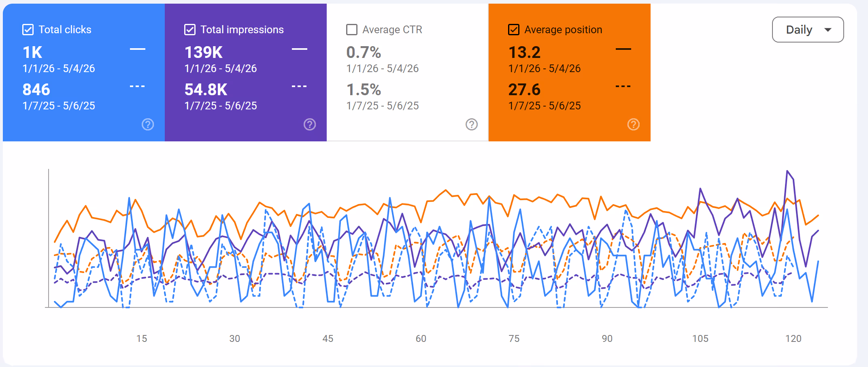The height and width of the screenshot is (367, 868).
Task: Click the Total clicks label
Action: 65,30
